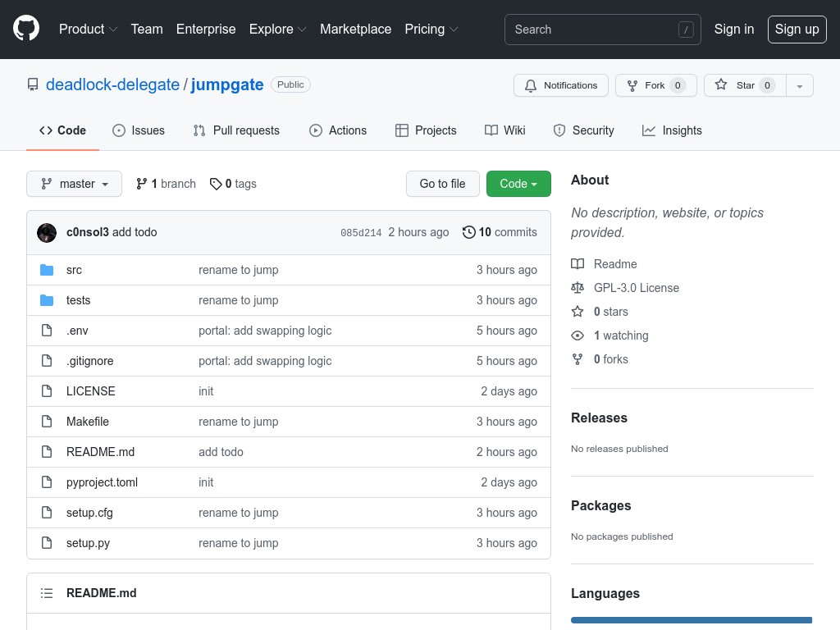Open the Security tab
The width and height of the screenshot is (840, 630).
coord(583,130)
